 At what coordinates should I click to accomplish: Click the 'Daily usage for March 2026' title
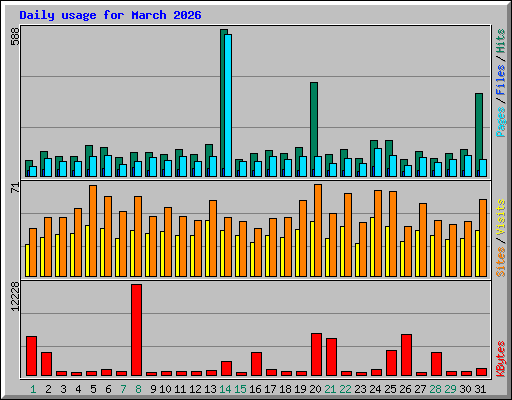coord(110,15)
